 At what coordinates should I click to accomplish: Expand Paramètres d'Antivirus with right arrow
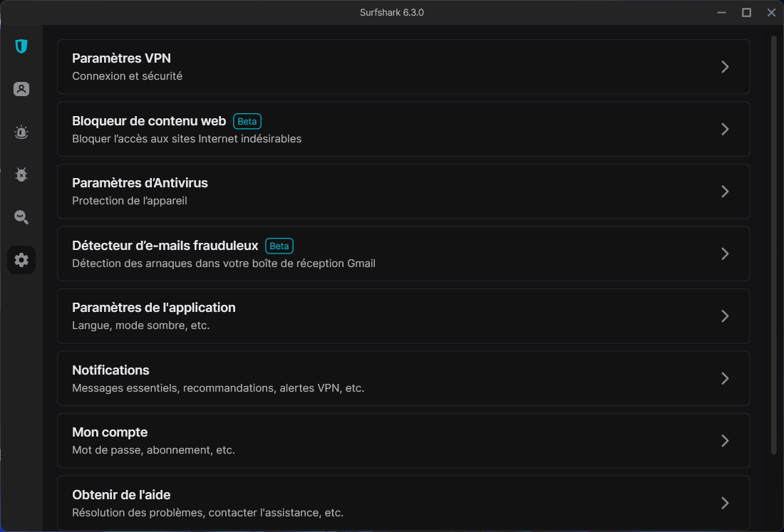click(x=725, y=192)
